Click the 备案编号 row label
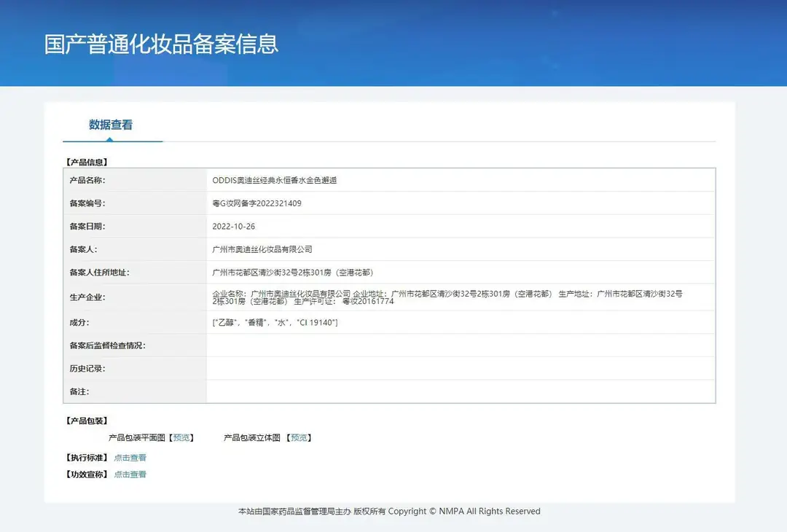The image size is (787, 532). tap(87, 203)
